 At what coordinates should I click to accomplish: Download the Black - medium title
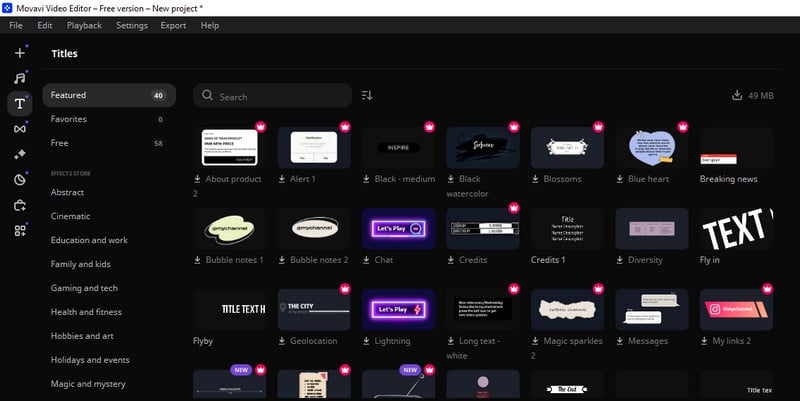click(x=366, y=179)
